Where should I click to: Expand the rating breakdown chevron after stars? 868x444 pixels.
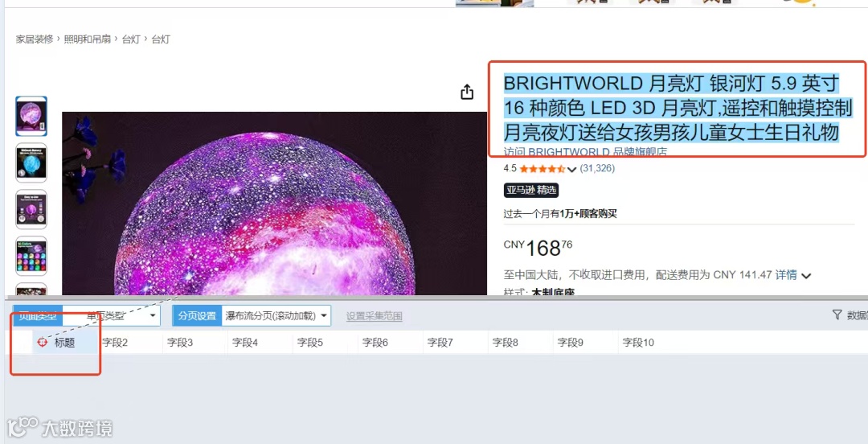[x=572, y=169]
